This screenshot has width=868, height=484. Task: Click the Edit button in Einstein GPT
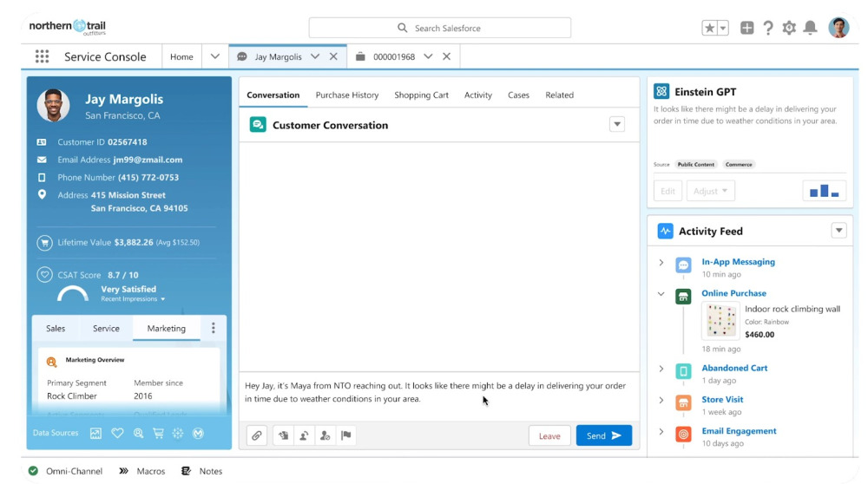[x=667, y=191]
